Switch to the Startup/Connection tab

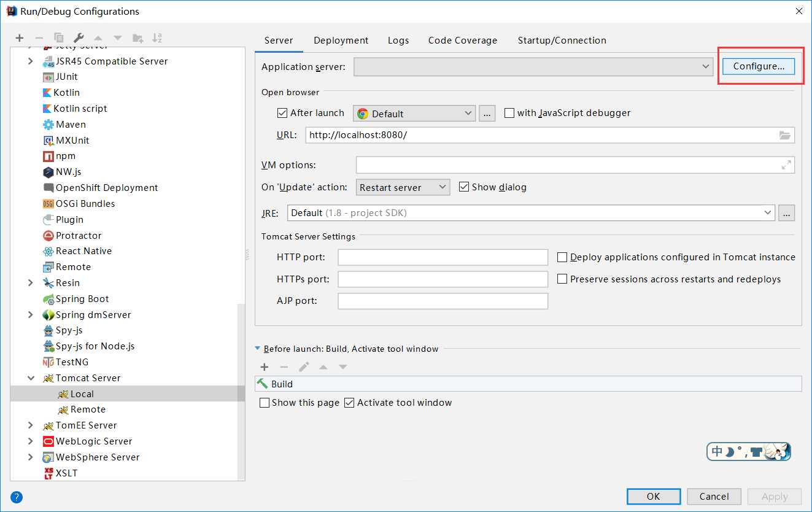click(x=562, y=41)
